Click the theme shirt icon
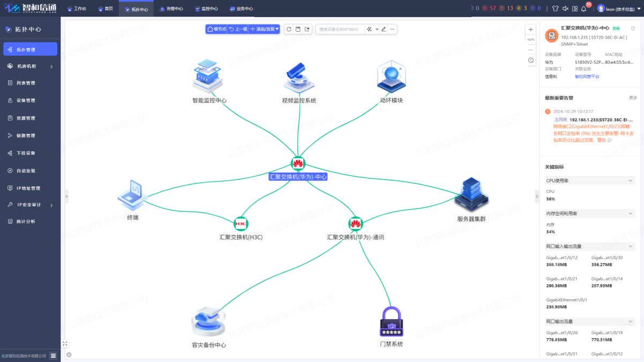This screenshot has height=362, width=644. click(555, 9)
